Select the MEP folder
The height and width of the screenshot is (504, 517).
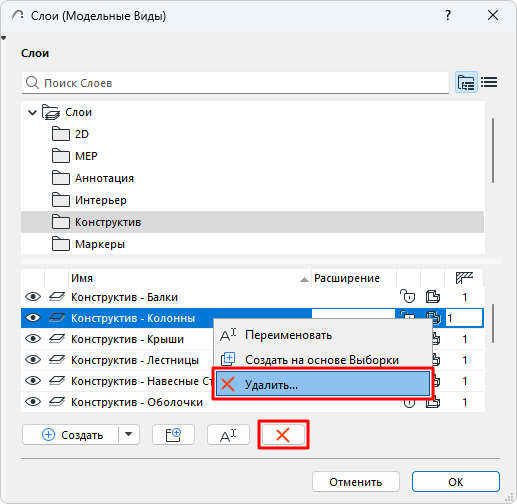click(252, 156)
